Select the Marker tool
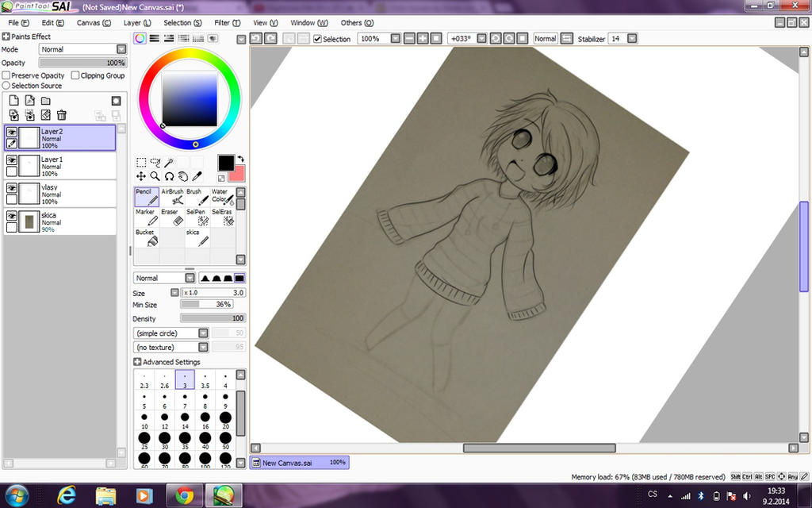Screen dimensions: 812x508 pos(147,217)
